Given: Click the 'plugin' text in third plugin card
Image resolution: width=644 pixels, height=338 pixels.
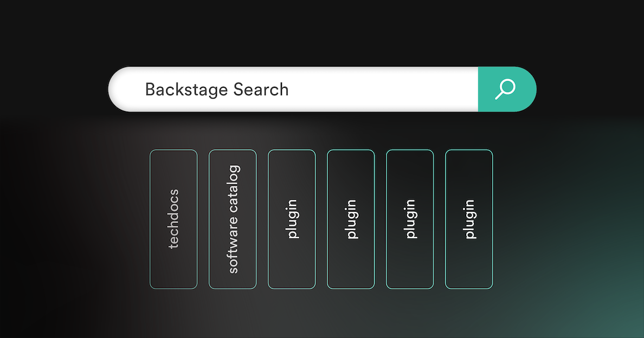Looking at the screenshot, I should click(x=410, y=219).
